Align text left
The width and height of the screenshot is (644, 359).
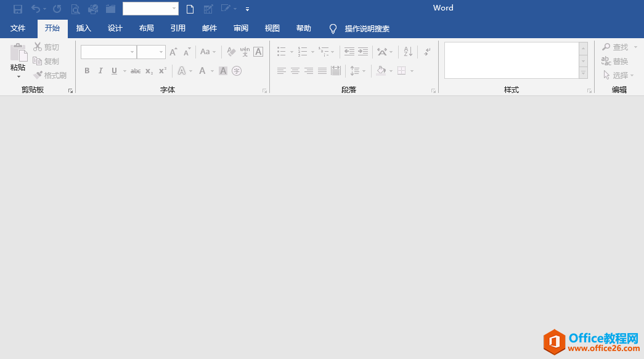(282, 71)
